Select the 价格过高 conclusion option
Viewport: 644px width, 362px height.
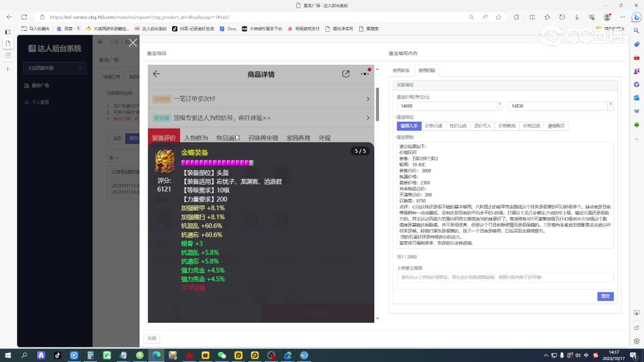(531, 126)
